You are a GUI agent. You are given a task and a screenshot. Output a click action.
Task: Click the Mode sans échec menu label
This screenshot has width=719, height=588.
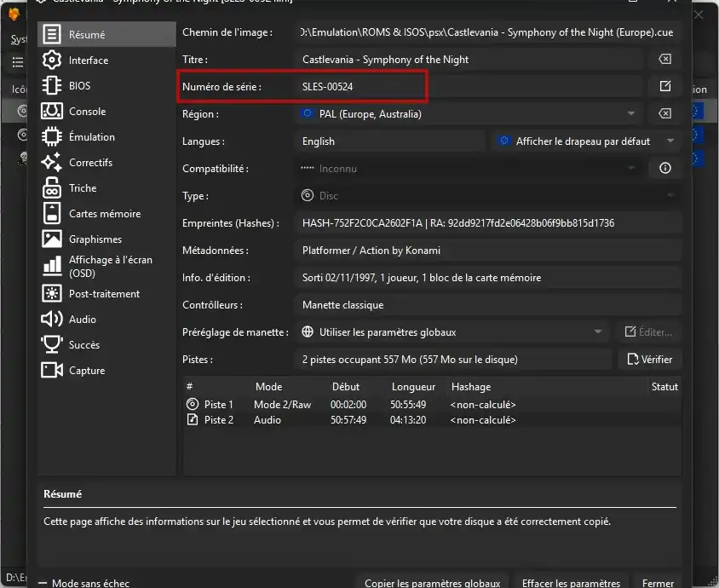click(90, 583)
